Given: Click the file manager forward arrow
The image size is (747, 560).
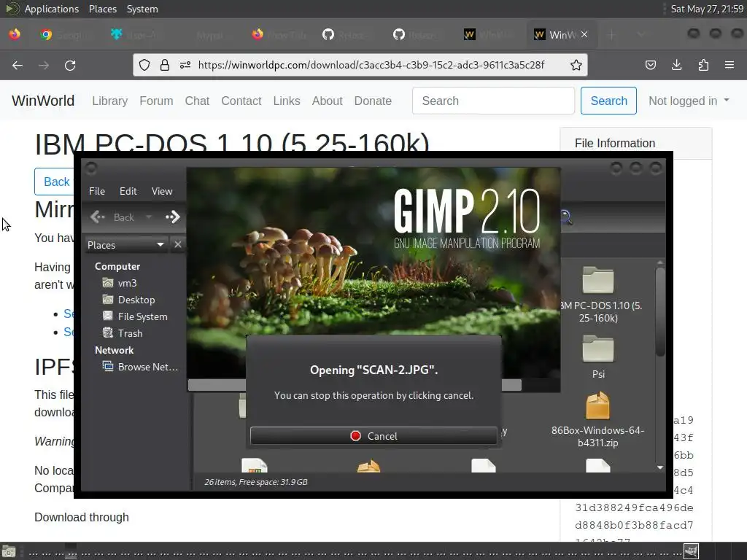Looking at the screenshot, I should [x=173, y=217].
